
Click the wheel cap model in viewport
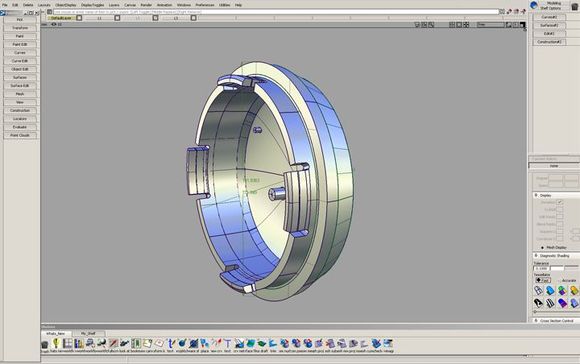(269, 181)
